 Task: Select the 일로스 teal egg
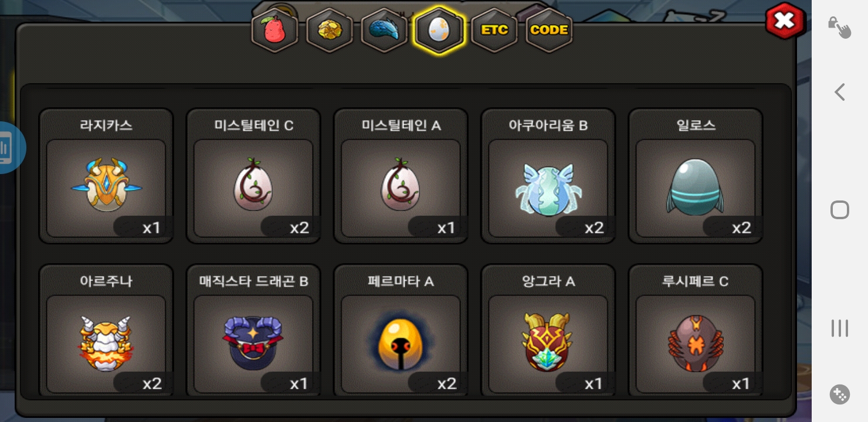696,176
